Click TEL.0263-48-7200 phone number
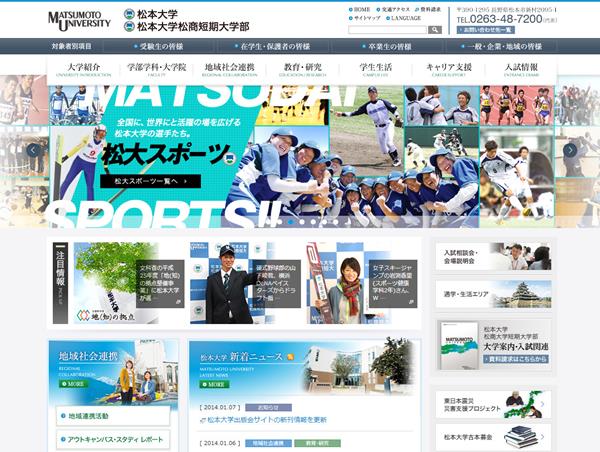This screenshot has width=600, height=452. tap(499, 19)
